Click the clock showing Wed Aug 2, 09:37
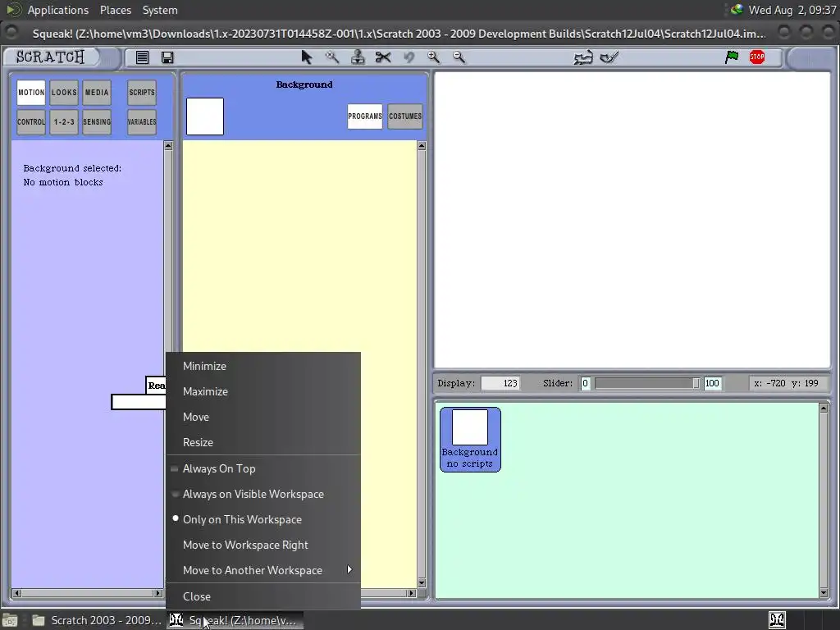The image size is (840, 630). coord(792,10)
